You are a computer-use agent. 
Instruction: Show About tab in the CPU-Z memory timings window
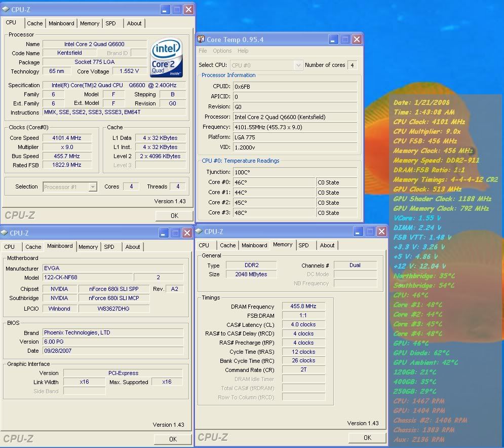click(x=327, y=245)
